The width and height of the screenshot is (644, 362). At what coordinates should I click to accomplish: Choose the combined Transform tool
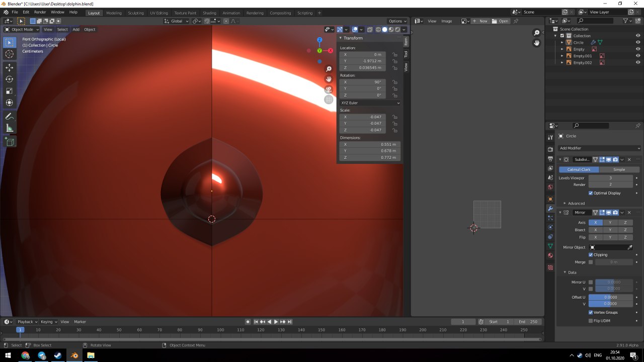pyautogui.click(x=10, y=103)
